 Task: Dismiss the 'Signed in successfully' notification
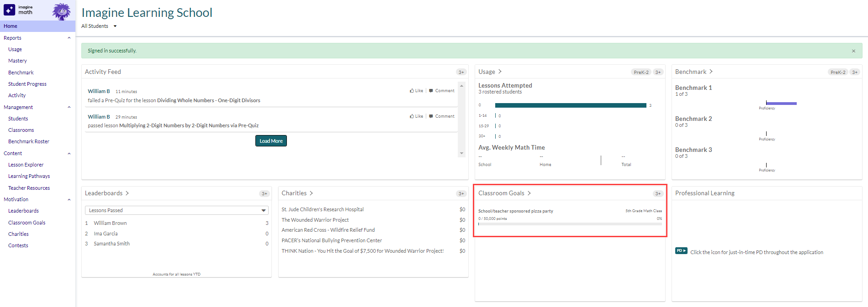click(853, 51)
